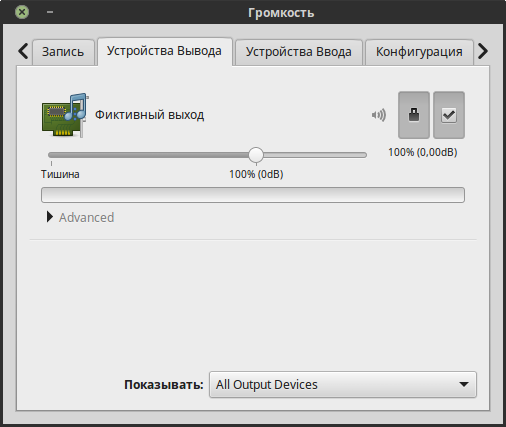Screen dimensions: 506x427
Task: Toggle the lock channels padlock button
Action: click(x=414, y=115)
